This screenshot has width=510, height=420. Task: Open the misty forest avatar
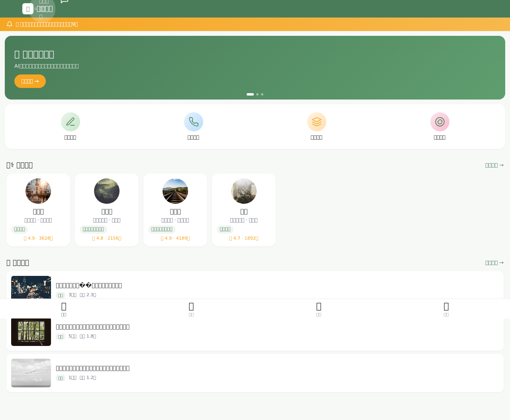(x=107, y=191)
